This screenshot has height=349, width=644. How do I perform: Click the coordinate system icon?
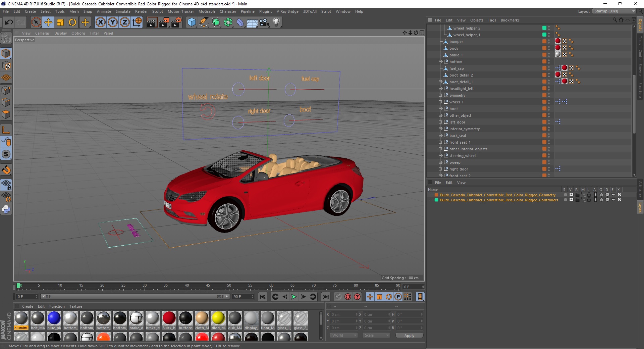(137, 22)
